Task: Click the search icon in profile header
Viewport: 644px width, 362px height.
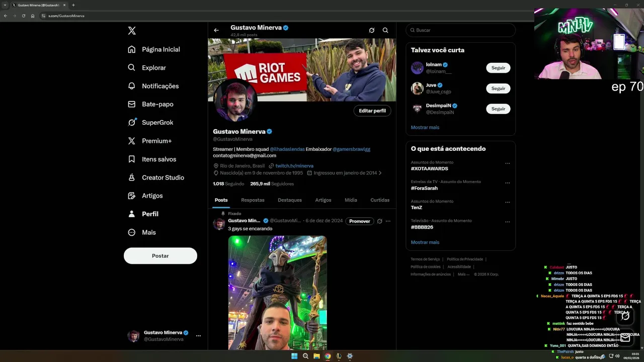Action: point(385,30)
